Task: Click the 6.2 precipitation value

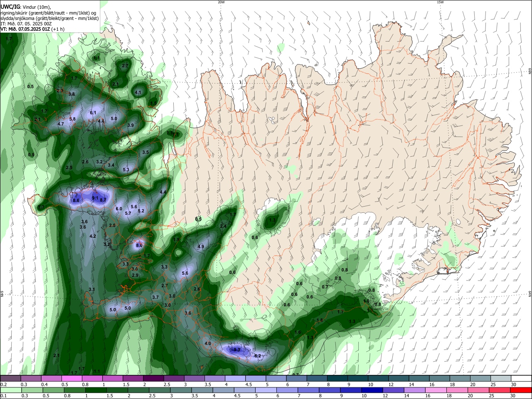Action: click(x=257, y=356)
